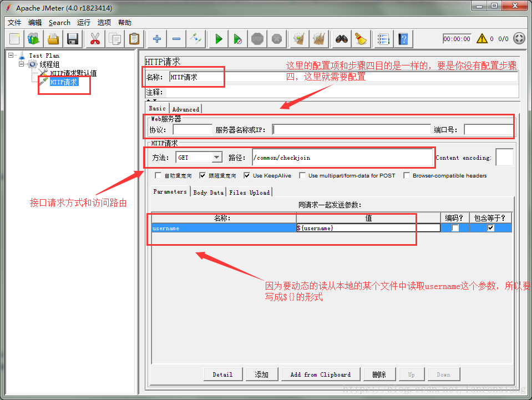Start the test with green play icon
Screen dimensions: 532x400
click(219, 39)
